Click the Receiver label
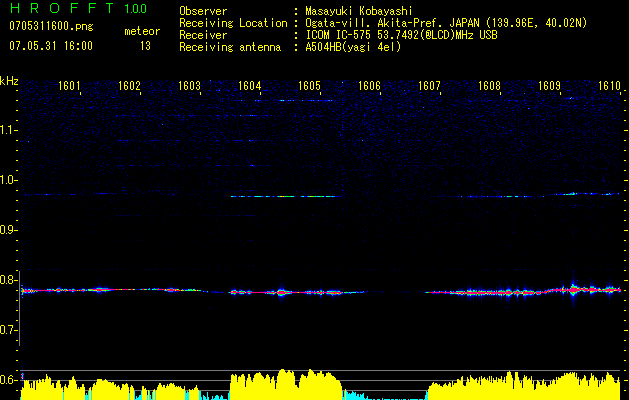Image resolution: width=629 pixels, height=400 pixels. (x=203, y=35)
